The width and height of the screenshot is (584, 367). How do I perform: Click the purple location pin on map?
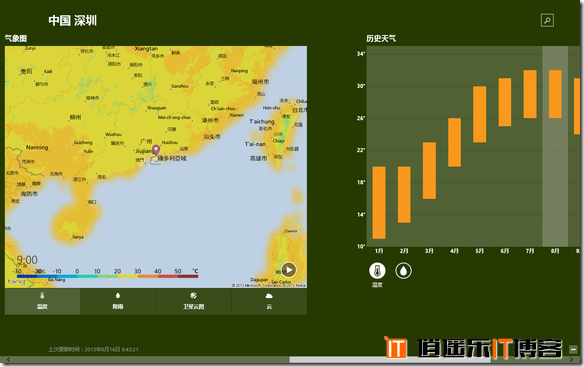tap(156, 150)
